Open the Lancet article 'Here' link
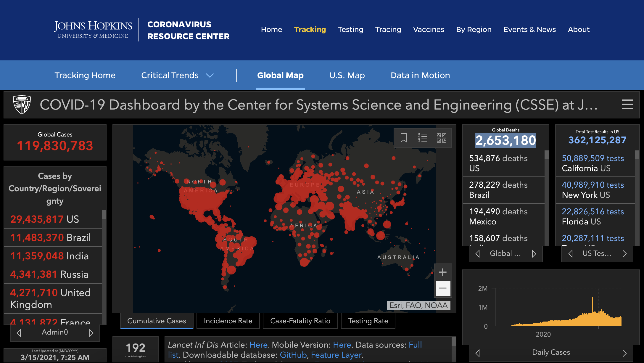Screen dimensions: 644x363 258,345
